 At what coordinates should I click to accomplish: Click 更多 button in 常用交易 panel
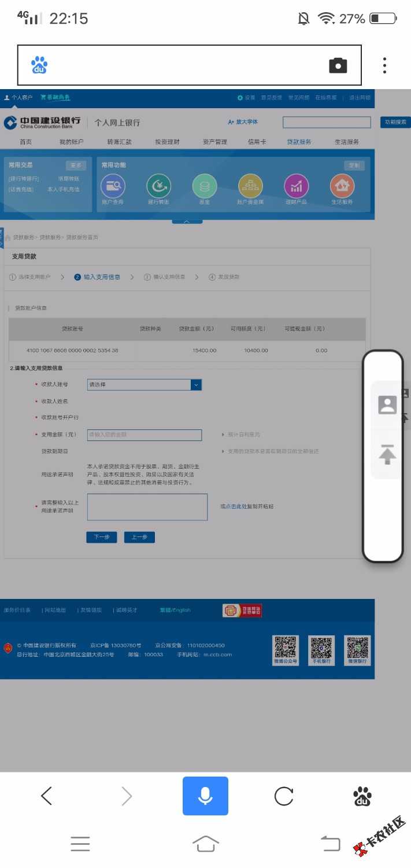pyautogui.click(x=76, y=165)
